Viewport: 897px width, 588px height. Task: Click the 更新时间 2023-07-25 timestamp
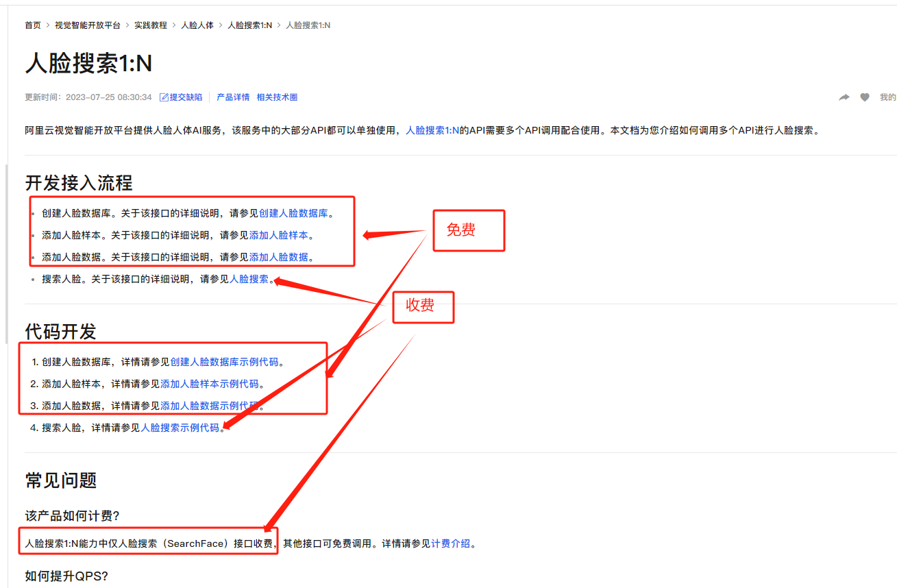[x=88, y=97]
